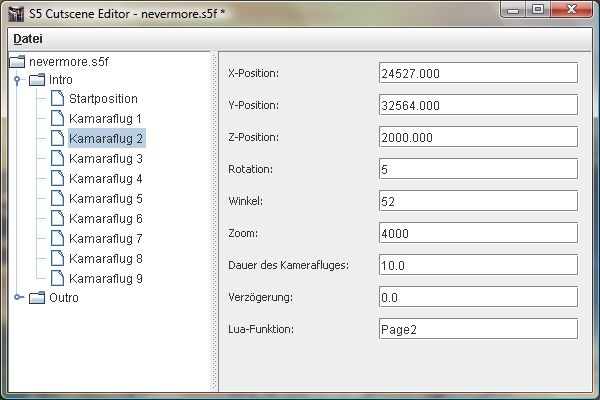This screenshot has width=600, height=400.
Task: Click the Startposition document icon
Action: 57,99
